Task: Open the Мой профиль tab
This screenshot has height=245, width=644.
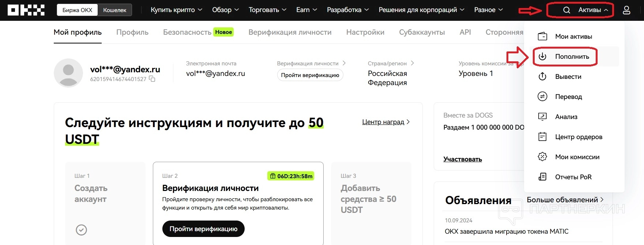Action: tap(78, 32)
